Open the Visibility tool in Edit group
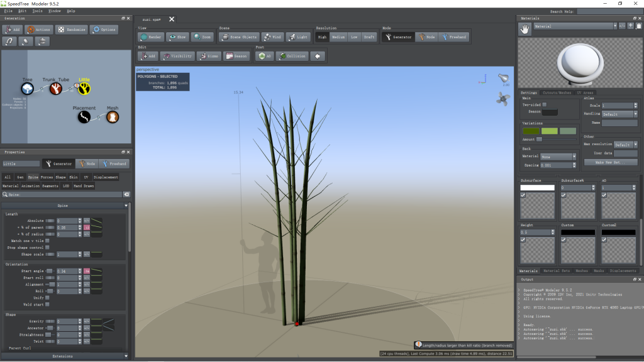The image size is (644, 362). pos(177,56)
